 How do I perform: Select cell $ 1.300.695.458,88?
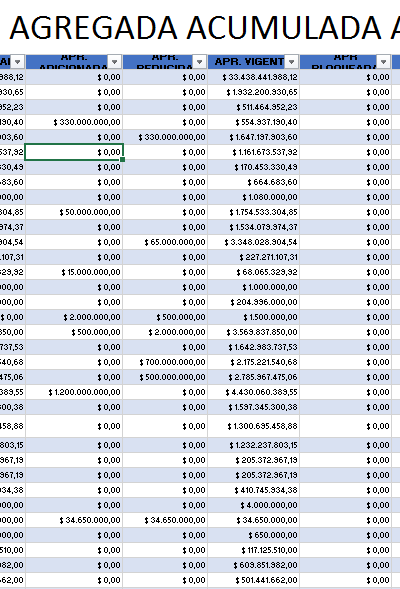pyautogui.click(x=254, y=426)
